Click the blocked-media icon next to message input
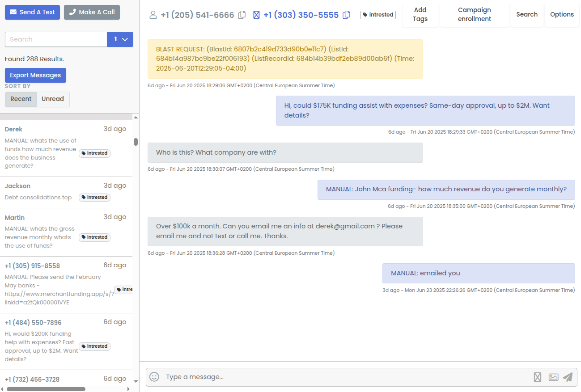The image size is (581, 392). click(x=537, y=377)
